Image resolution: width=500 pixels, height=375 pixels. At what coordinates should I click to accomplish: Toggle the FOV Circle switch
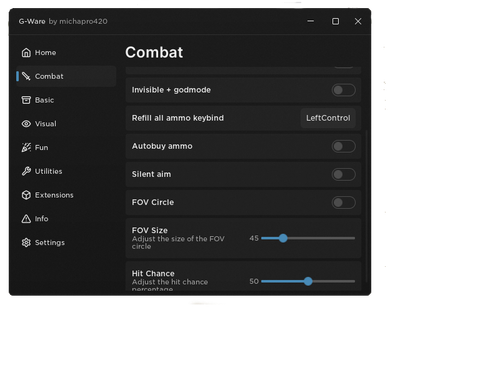pos(343,202)
